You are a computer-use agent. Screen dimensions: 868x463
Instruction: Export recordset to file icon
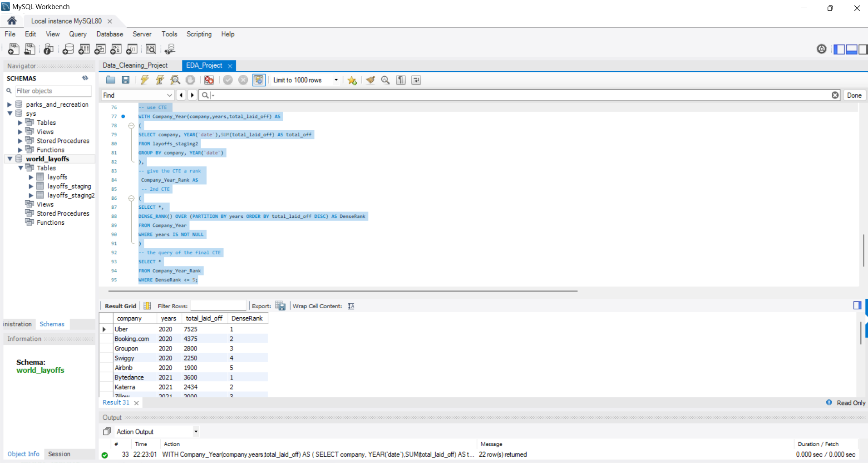pyautogui.click(x=281, y=306)
